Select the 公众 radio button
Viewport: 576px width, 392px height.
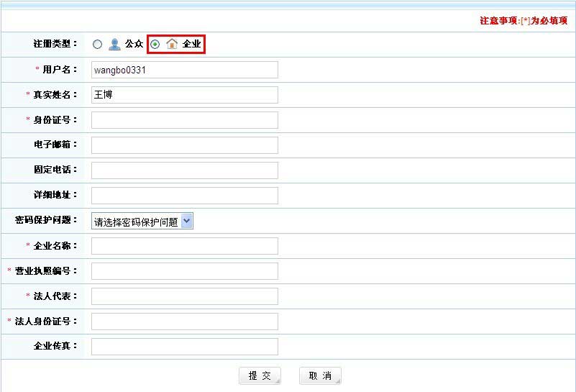click(98, 45)
